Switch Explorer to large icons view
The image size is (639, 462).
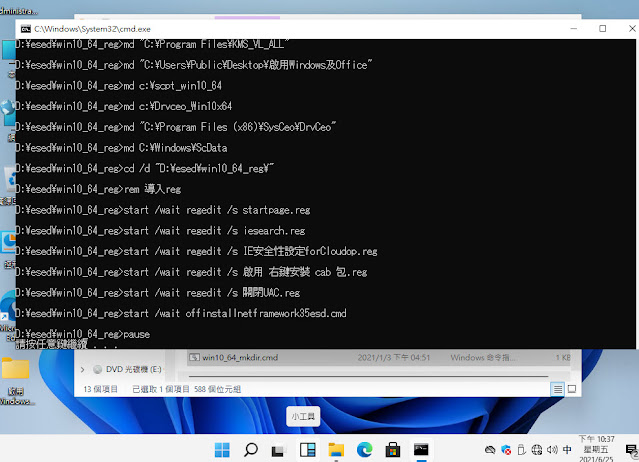click(x=572, y=389)
